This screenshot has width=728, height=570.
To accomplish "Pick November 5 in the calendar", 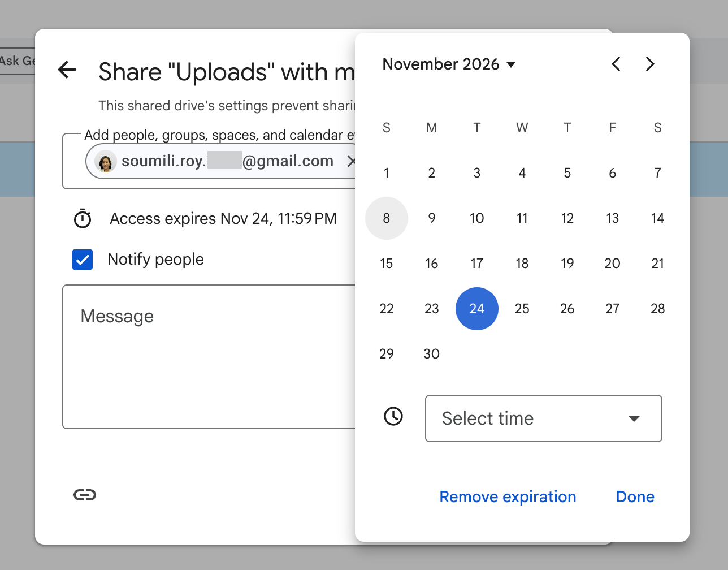I will [x=567, y=173].
